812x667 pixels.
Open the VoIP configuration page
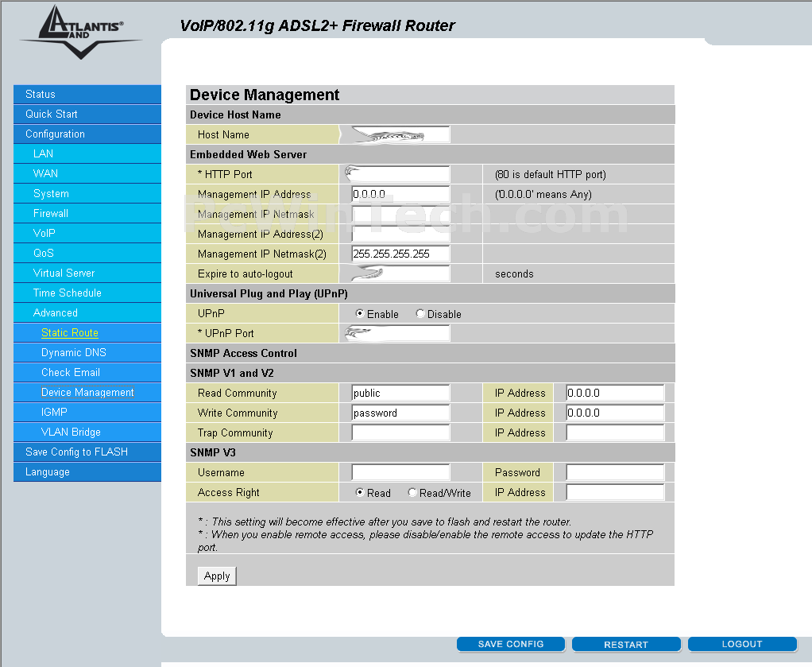[44, 234]
